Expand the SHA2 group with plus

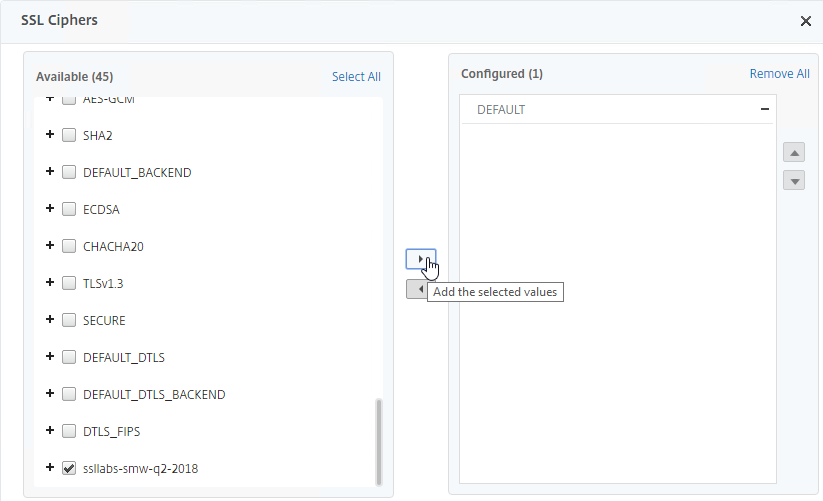pyautogui.click(x=50, y=134)
